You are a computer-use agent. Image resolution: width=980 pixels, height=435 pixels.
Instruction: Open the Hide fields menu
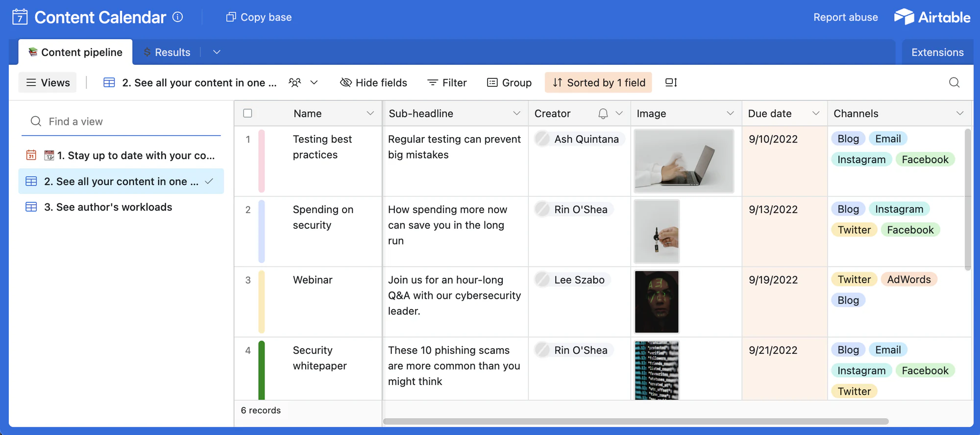[x=373, y=82]
